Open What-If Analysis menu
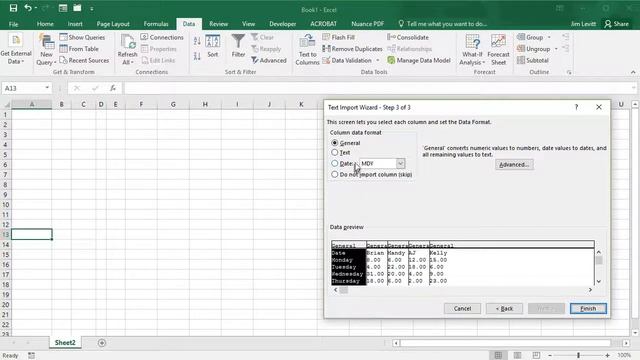 click(472, 50)
